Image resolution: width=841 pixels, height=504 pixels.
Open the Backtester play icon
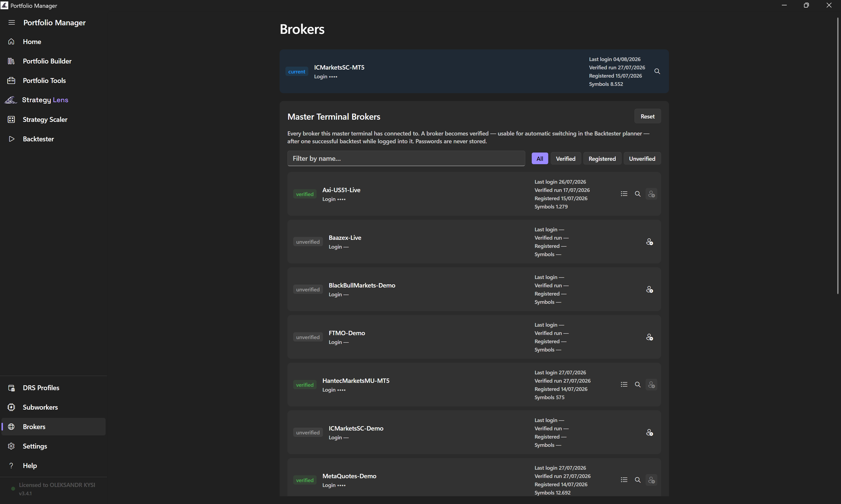[x=11, y=139]
